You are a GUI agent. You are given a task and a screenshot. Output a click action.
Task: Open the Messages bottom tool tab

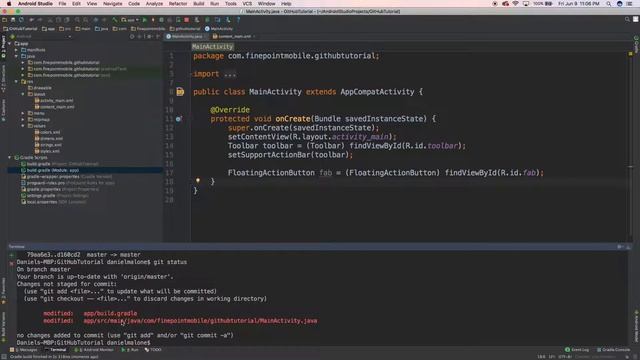tap(24, 350)
